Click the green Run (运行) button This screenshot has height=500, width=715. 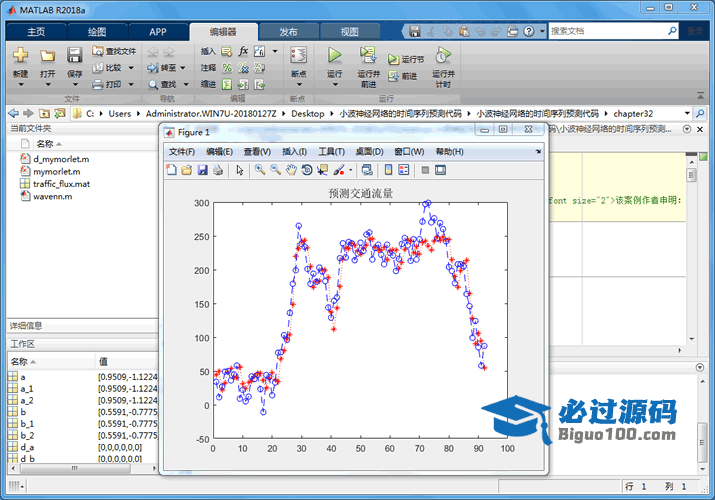point(335,55)
